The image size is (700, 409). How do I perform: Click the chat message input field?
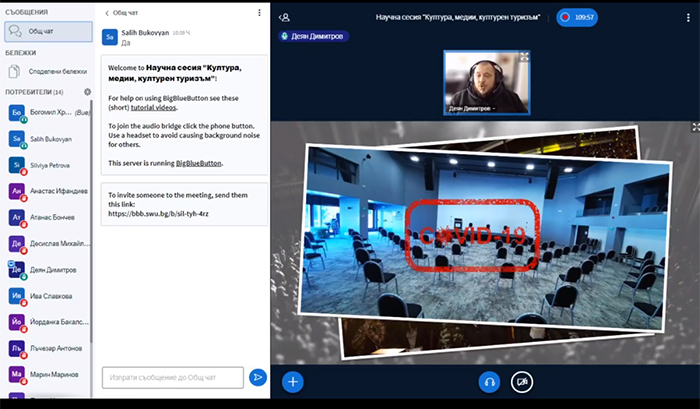[x=173, y=378]
